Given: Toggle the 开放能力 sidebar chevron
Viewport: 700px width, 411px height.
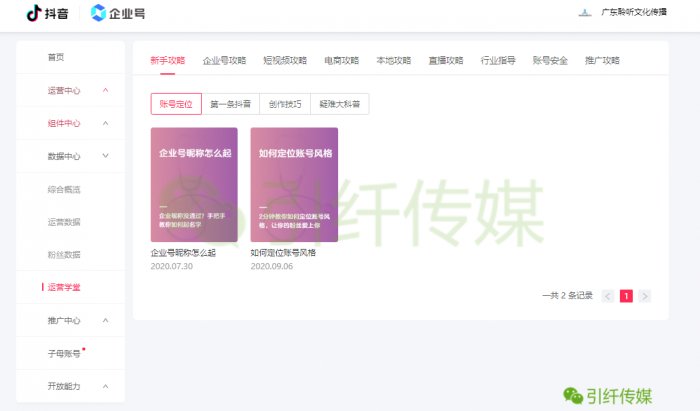Looking at the screenshot, I should (x=106, y=386).
